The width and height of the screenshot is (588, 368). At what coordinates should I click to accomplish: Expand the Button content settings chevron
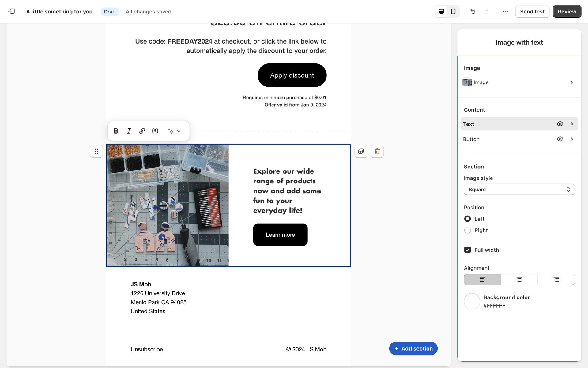coord(571,139)
